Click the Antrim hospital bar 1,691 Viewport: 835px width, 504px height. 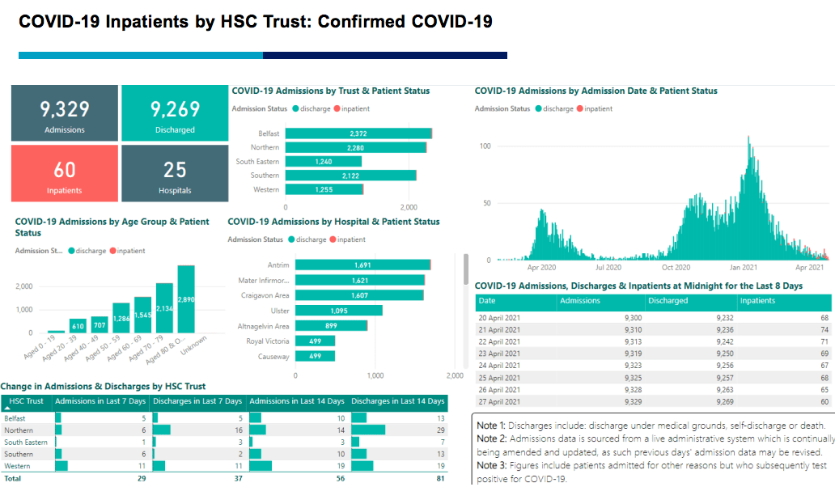[x=363, y=265]
